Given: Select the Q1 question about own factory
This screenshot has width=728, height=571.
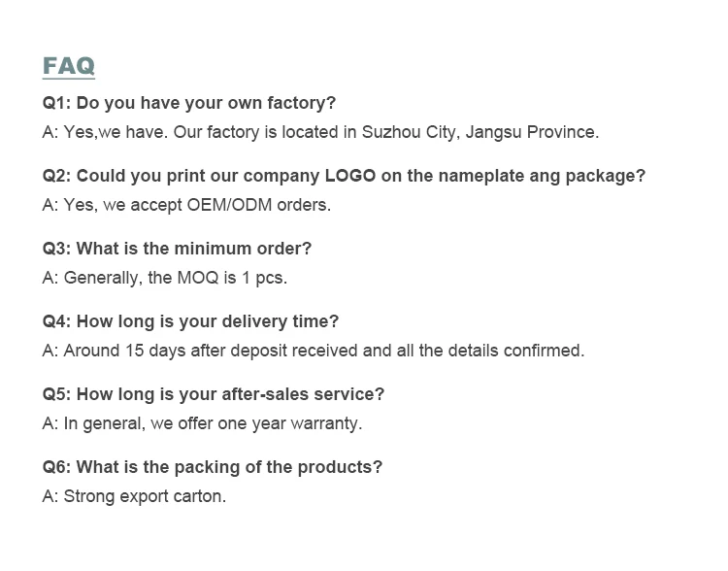Looking at the screenshot, I should pos(188,103).
